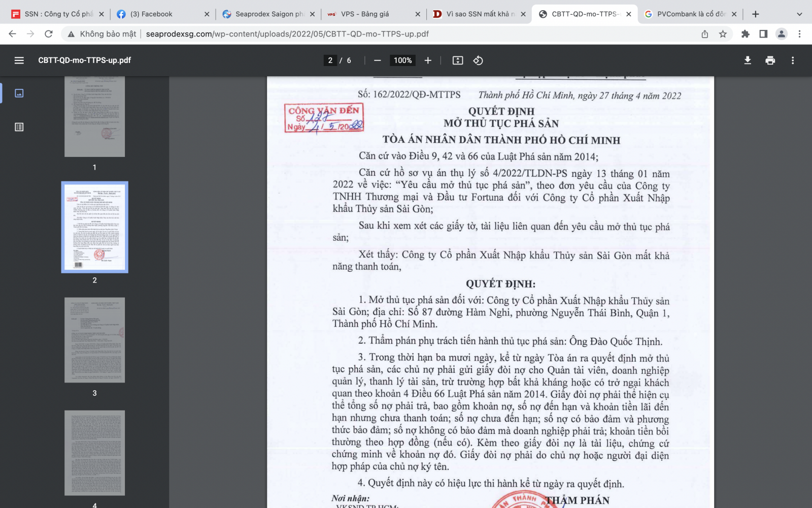Open page 3 thumbnail
The image size is (812, 508).
tap(94, 340)
